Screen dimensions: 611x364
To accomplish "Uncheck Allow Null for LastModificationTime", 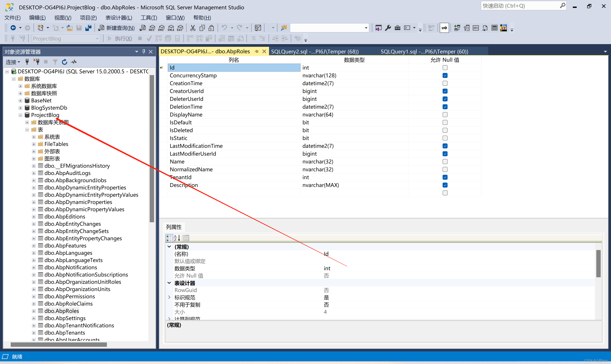I will (x=445, y=146).
